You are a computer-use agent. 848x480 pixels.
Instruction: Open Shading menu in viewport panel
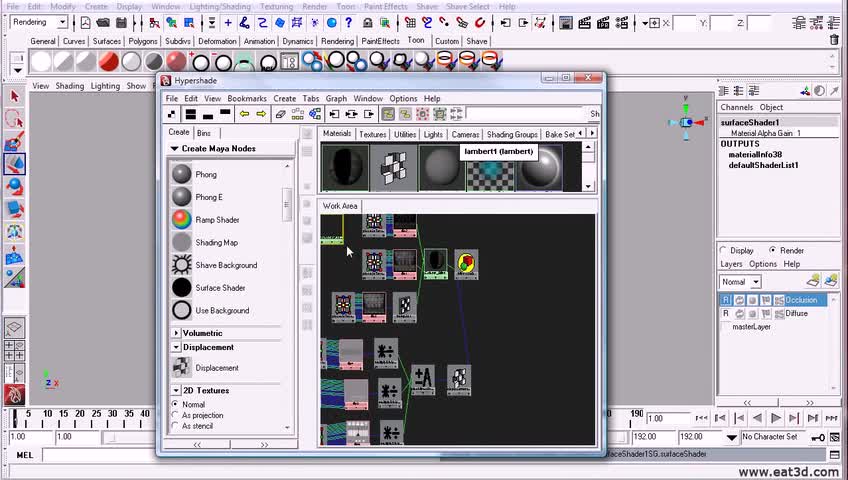pos(70,86)
